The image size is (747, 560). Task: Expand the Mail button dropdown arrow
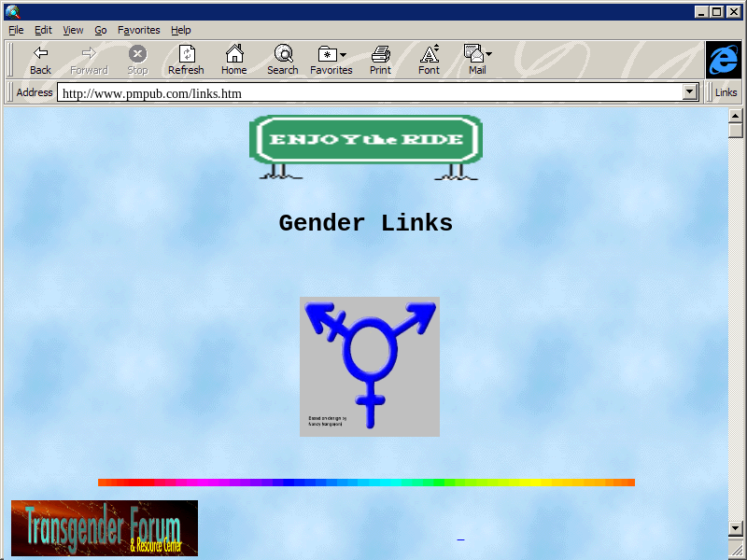(488, 55)
